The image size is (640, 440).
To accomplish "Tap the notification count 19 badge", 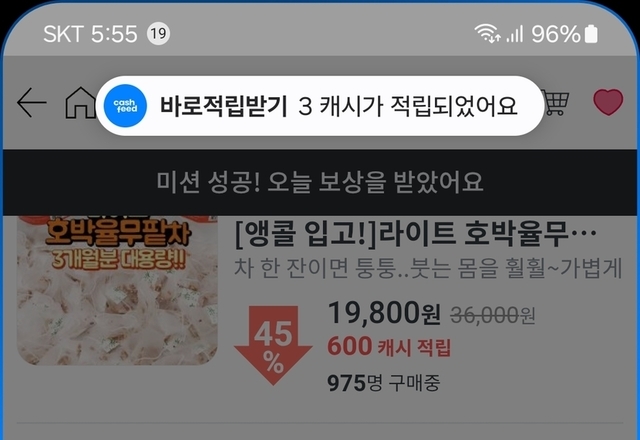I will coord(158,33).
